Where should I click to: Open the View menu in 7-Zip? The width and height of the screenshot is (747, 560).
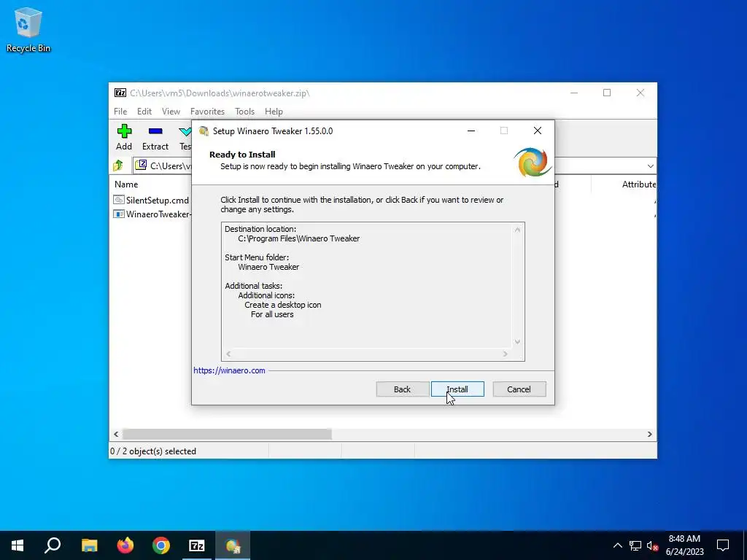coord(171,112)
